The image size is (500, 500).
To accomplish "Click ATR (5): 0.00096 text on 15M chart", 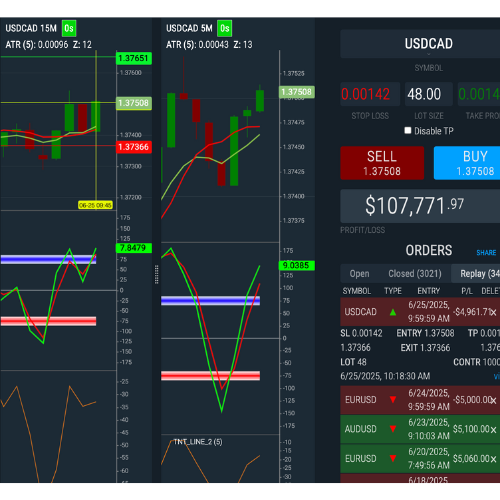I will (37, 45).
